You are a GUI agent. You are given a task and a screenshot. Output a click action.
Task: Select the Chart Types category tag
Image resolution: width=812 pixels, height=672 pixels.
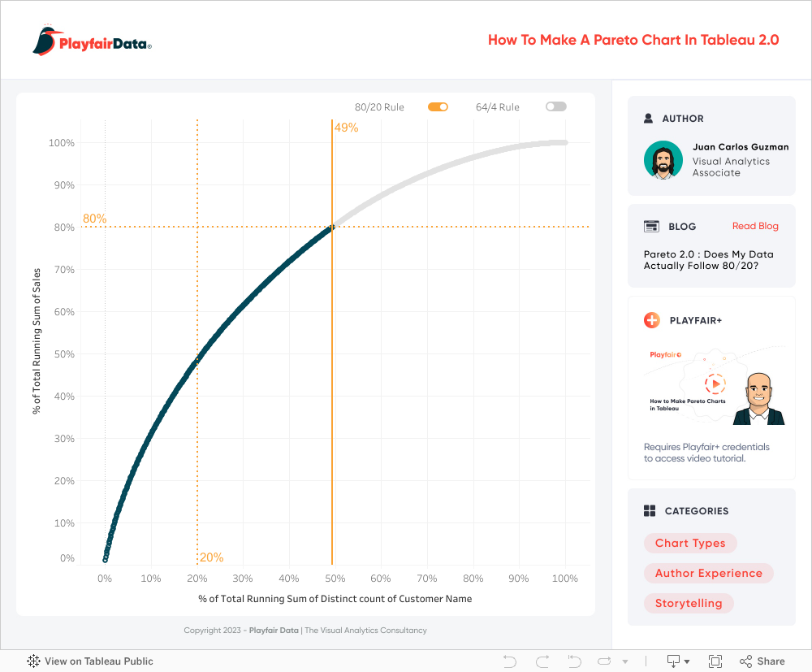(690, 543)
